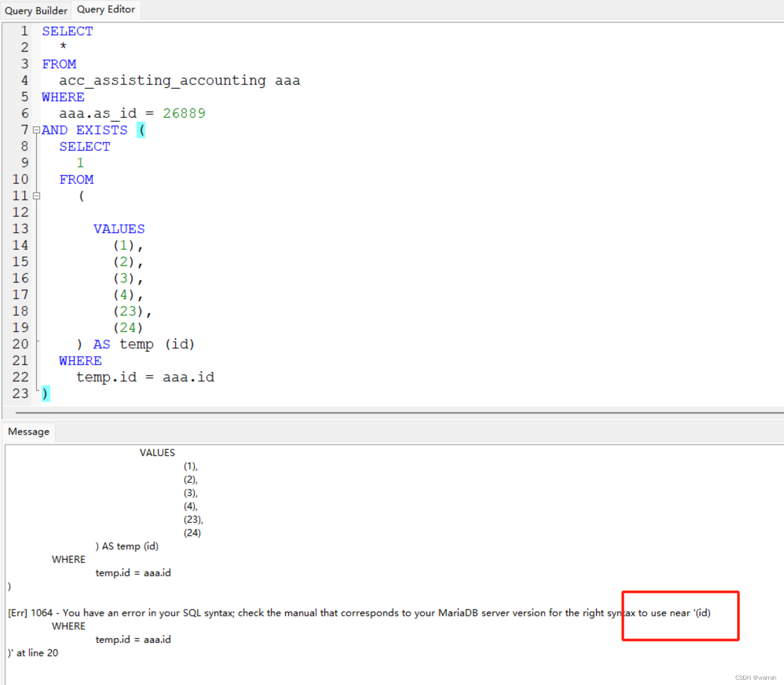The height and width of the screenshot is (685, 784).
Task: Collapse the fold marker on line 11
Action: click(x=36, y=196)
